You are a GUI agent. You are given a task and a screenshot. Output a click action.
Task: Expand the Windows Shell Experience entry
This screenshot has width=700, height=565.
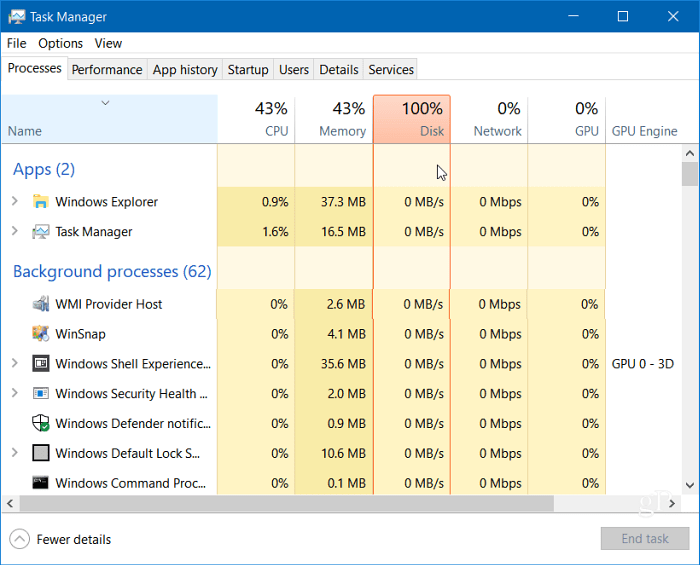(14, 364)
